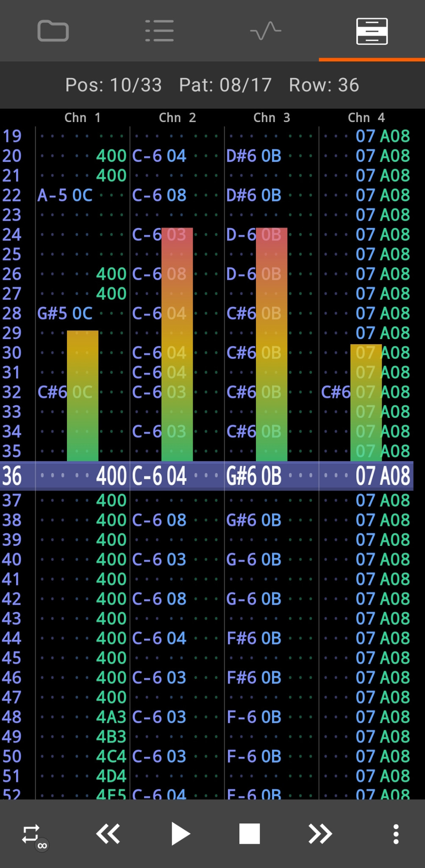Stop playback with the square button
425x868 pixels.
point(249,834)
